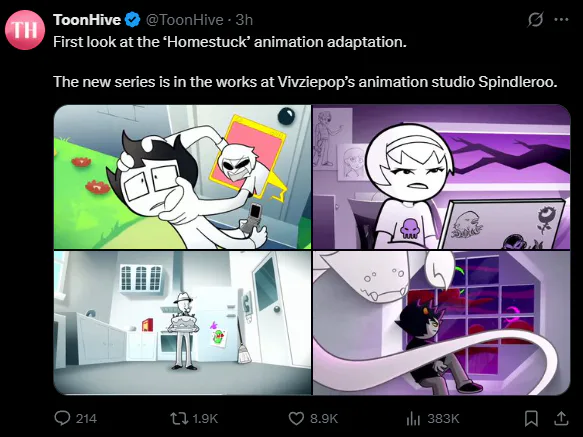Click the 1.9K reposts count
The width and height of the screenshot is (583, 437).
tap(205, 418)
